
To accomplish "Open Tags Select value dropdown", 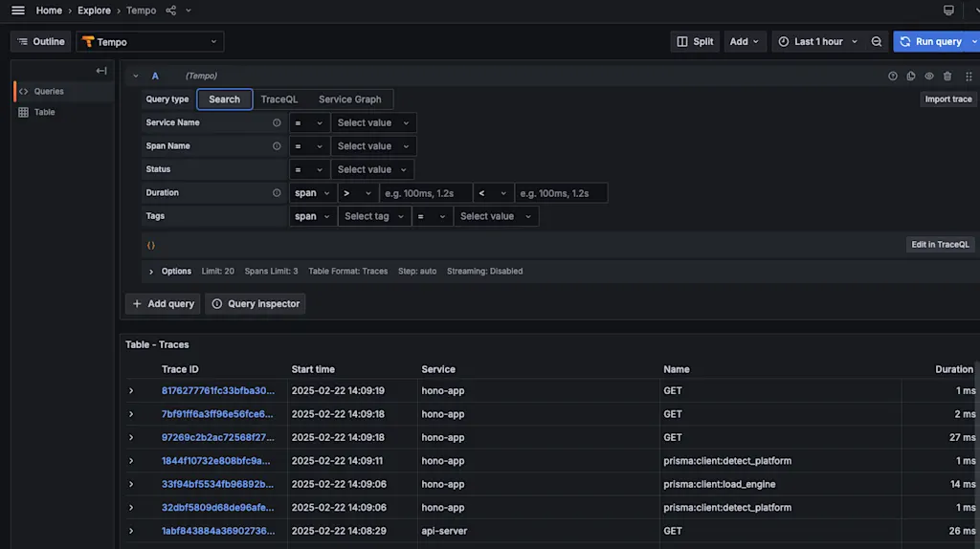I will 496,216.
